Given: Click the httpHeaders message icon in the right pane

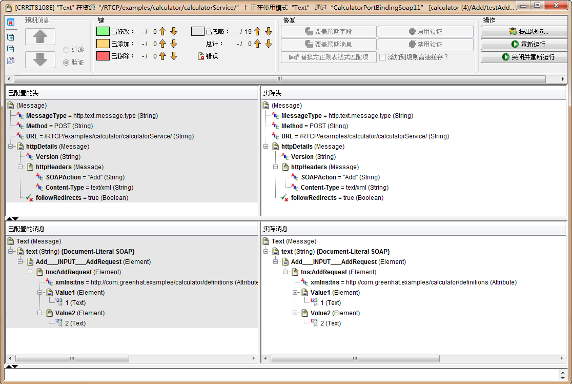Looking at the screenshot, I should tap(286, 167).
